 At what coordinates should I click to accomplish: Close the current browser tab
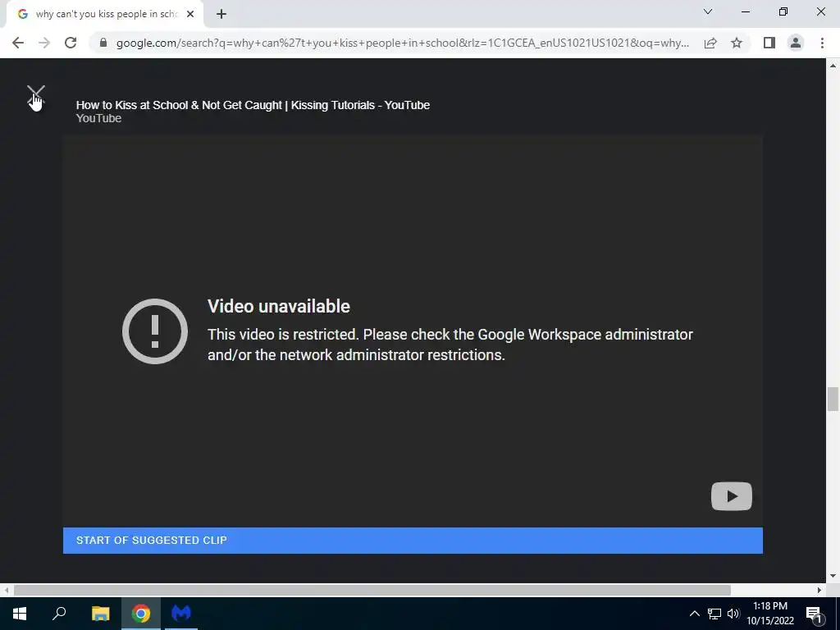(190, 15)
